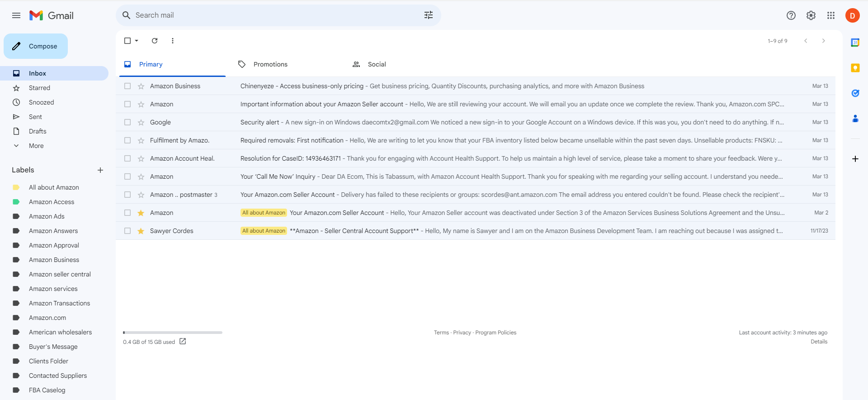Screen dimensions: 868x400
Task: Open storage management external link icon
Action: point(183,342)
